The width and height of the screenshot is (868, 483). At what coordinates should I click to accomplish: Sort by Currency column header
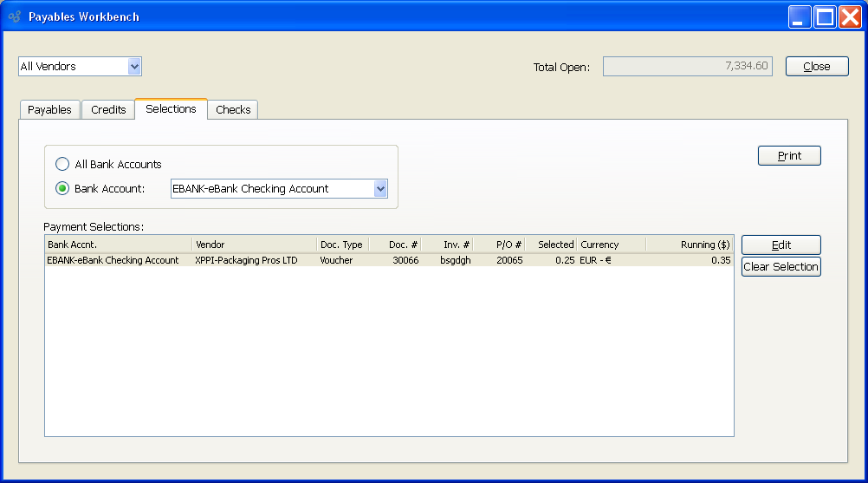(611, 245)
